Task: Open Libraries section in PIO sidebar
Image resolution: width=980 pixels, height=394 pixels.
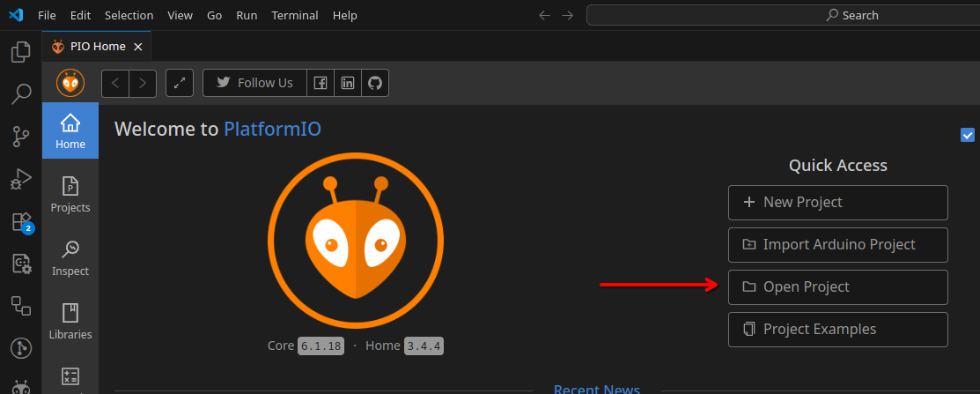Action: coord(70,322)
